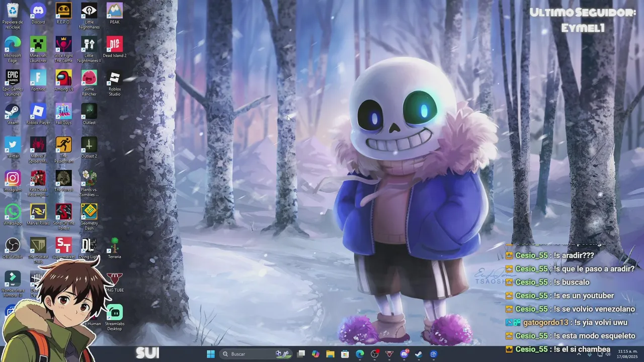Open the Among Us shortcut

coord(63,81)
